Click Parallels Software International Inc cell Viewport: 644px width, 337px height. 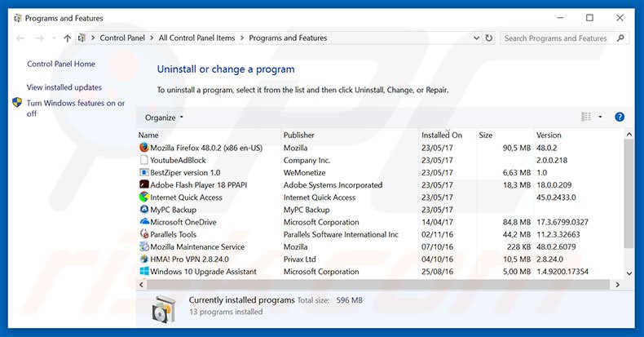pos(341,234)
